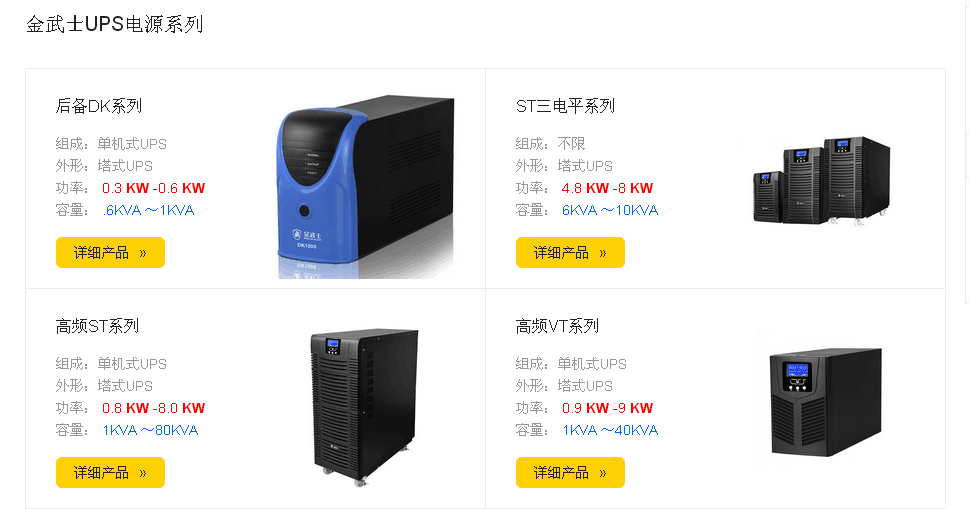The image size is (969, 509).
Task: Click the 1KVA～40KVA capacity text
Action: 610,430
